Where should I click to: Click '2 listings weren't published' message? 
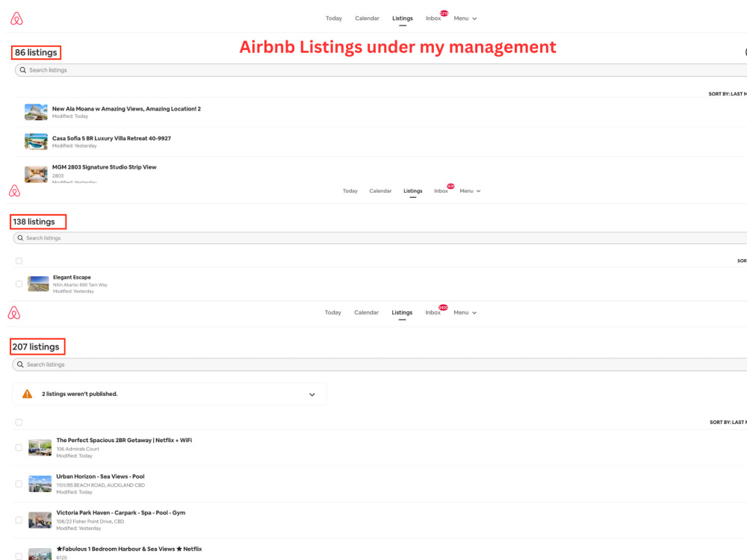(x=80, y=393)
